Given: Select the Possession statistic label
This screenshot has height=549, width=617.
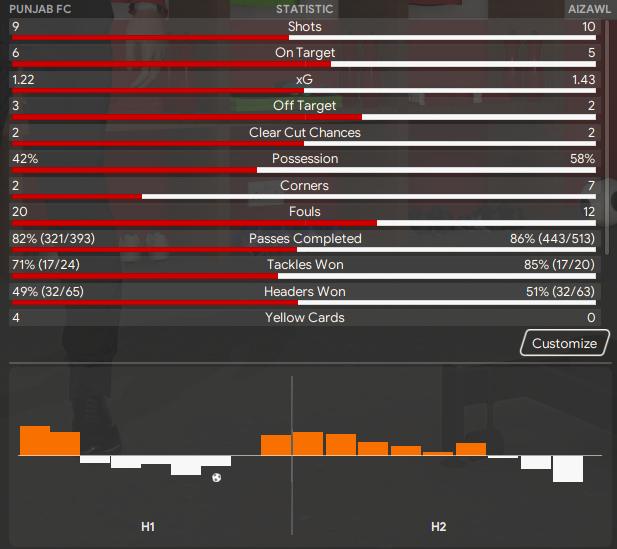Looking at the screenshot, I should pos(305,159).
